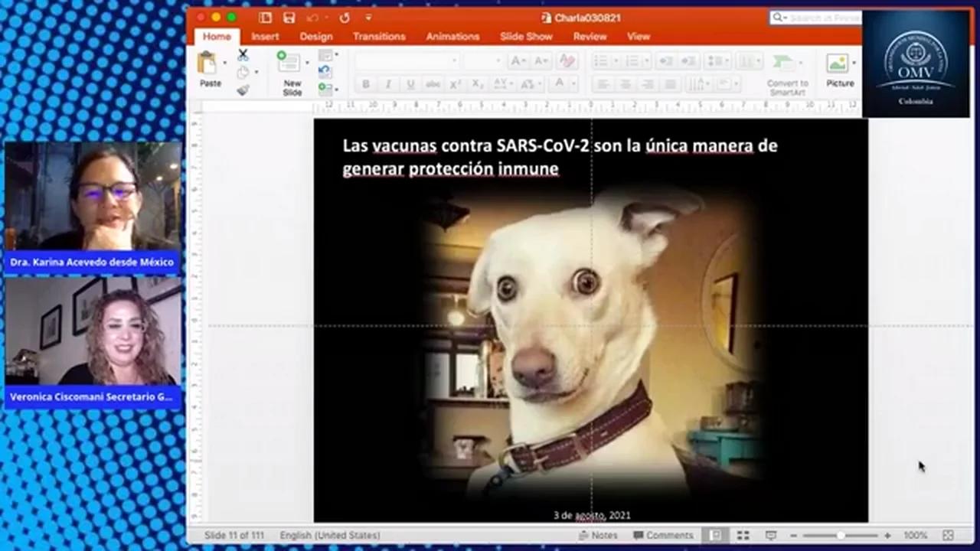The image size is (980, 551).
Task: Click the Redo arrow in title bar
Action: 345,17
